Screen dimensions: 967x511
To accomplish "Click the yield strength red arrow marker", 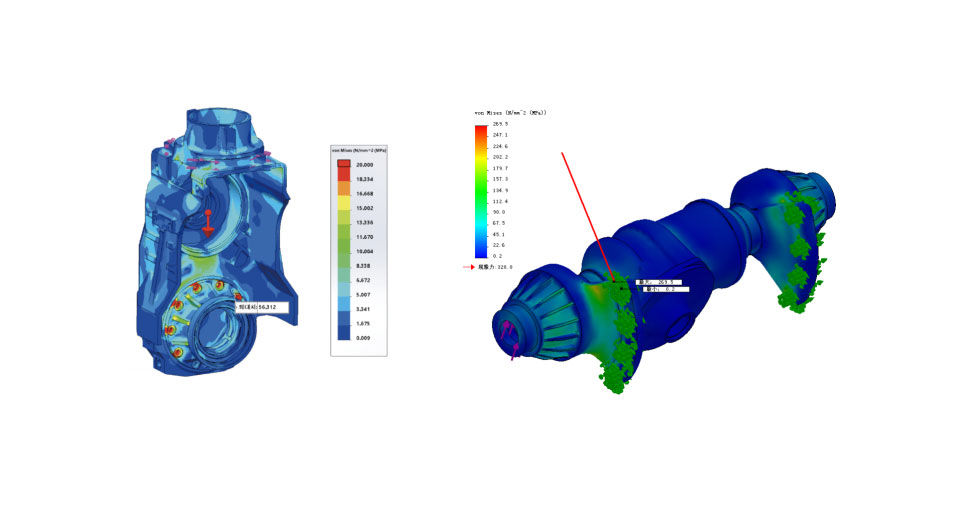I will pyautogui.click(x=468, y=268).
